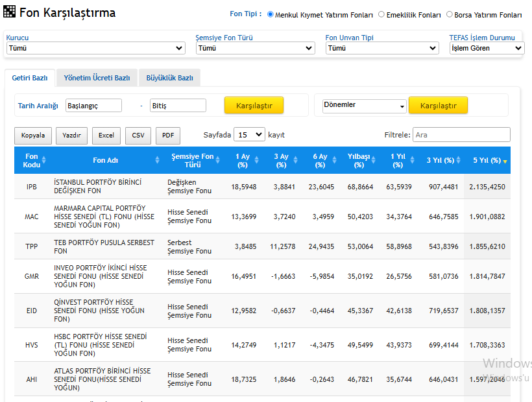Click Karşılaştır button next to Bitiş date

[254, 106]
